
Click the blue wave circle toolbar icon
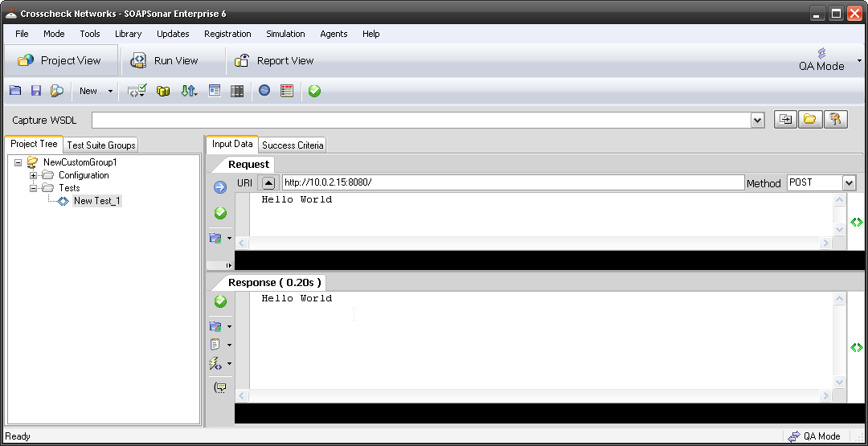264,90
